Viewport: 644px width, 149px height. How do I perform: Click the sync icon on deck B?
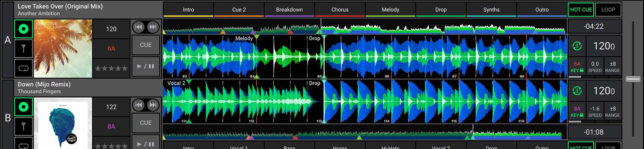click(x=577, y=91)
